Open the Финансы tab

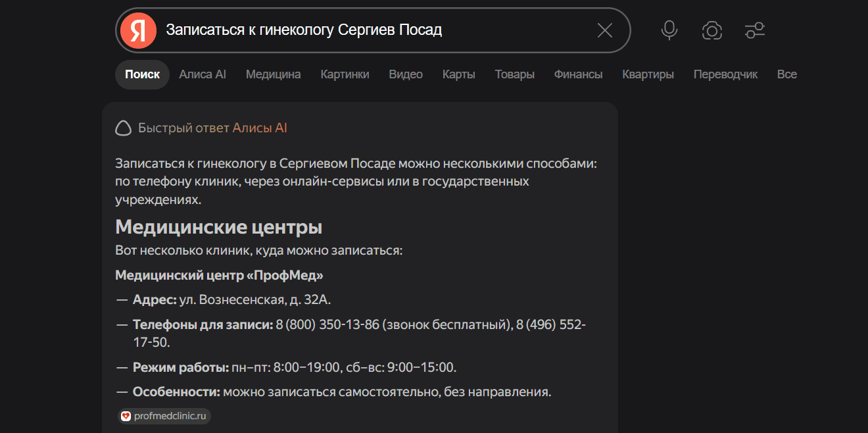[579, 74]
